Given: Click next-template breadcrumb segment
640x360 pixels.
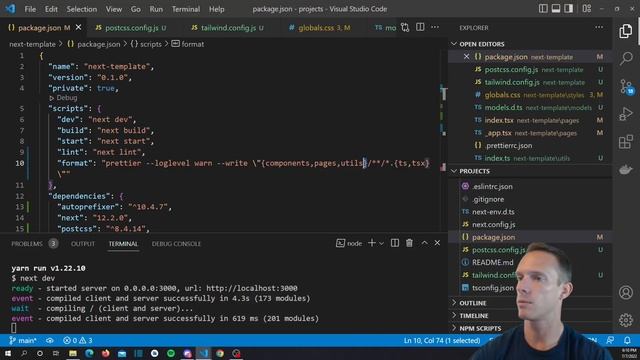Looking at the screenshot, I should coord(32,44).
